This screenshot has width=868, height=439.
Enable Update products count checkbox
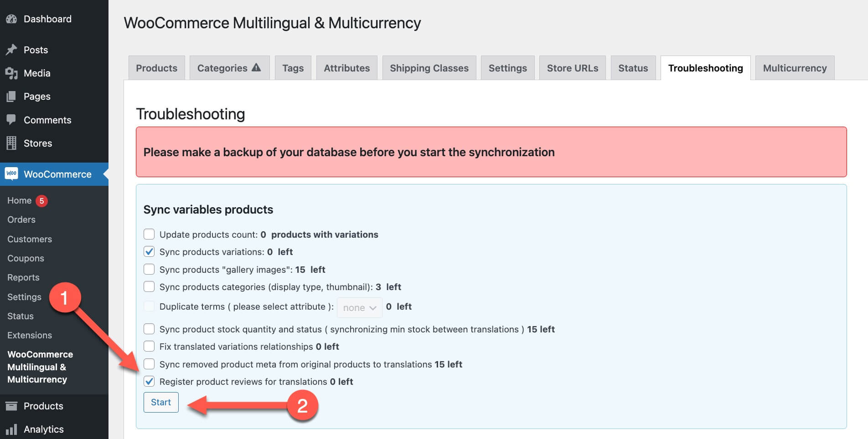click(x=149, y=234)
